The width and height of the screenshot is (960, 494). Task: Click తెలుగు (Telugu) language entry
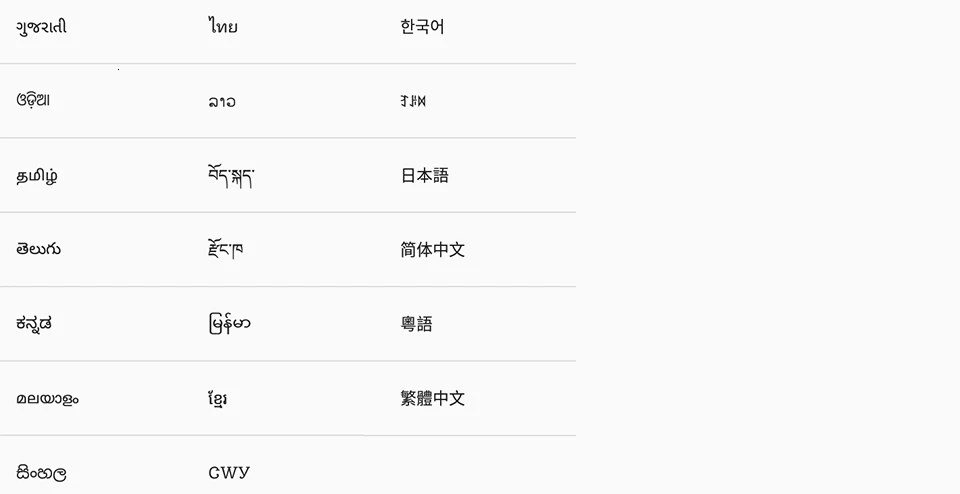pos(39,249)
